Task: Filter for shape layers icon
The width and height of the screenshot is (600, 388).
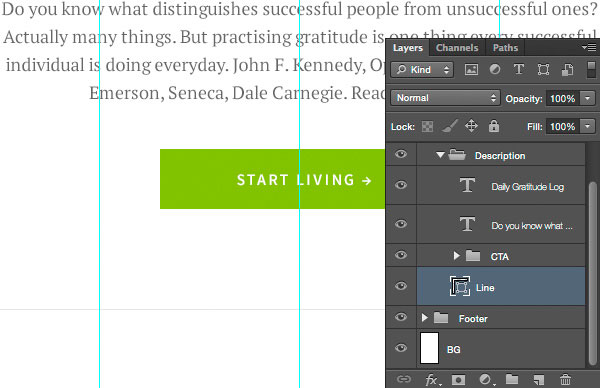Action: pyautogui.click(x=543, y=70)
